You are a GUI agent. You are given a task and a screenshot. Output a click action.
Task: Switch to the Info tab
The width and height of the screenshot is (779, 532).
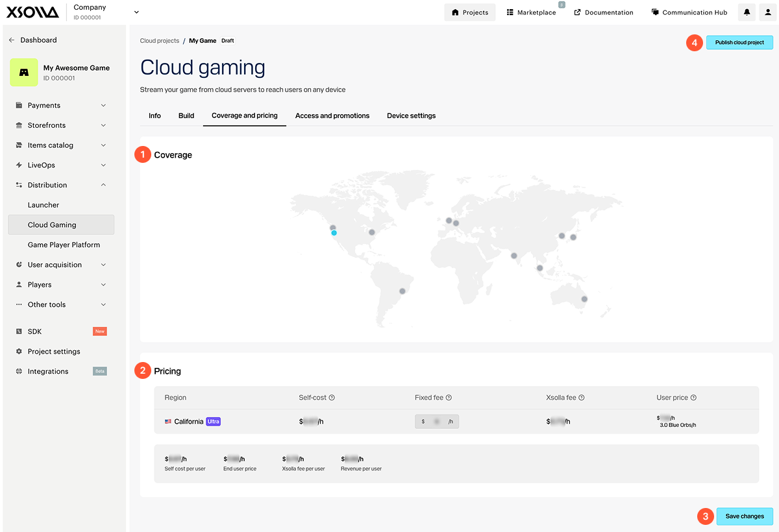(x=155, y=115)
